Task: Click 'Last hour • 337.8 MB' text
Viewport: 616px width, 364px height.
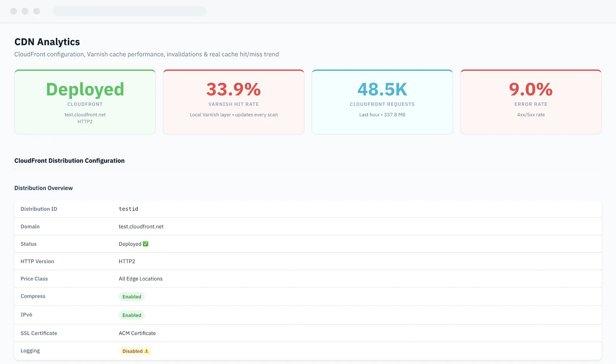Action: tap(382, 115)
